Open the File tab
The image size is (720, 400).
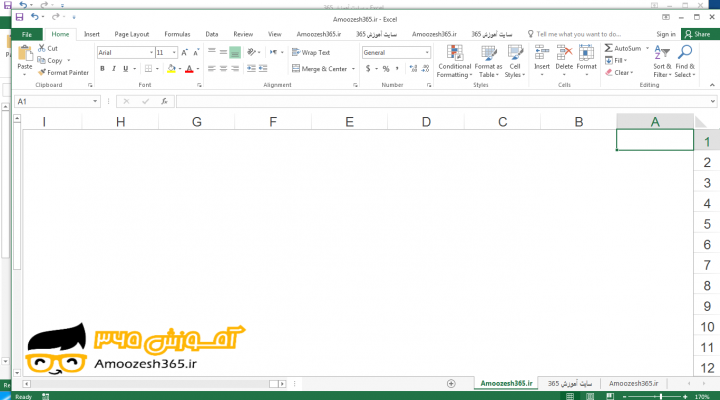[x=27, y=34]
